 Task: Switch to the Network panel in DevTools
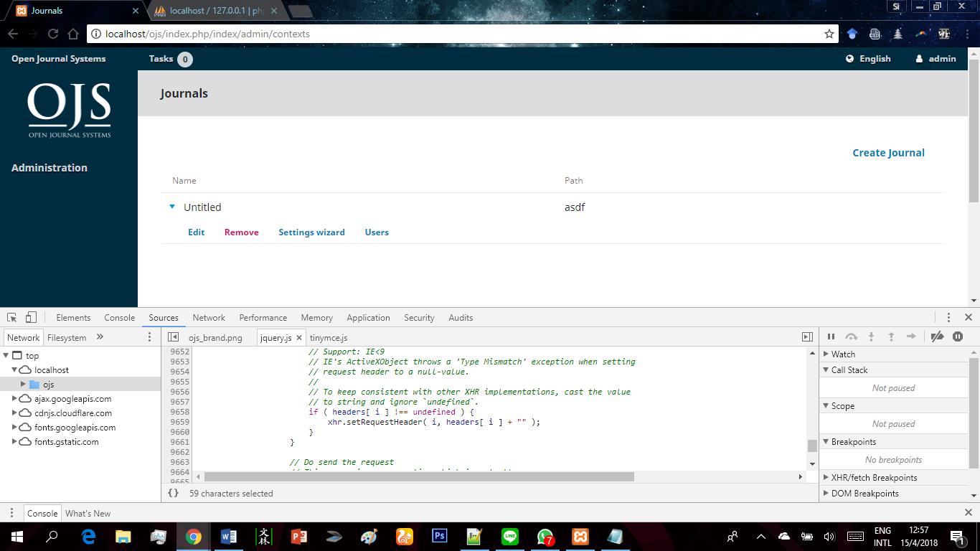(x=209, y=317)
